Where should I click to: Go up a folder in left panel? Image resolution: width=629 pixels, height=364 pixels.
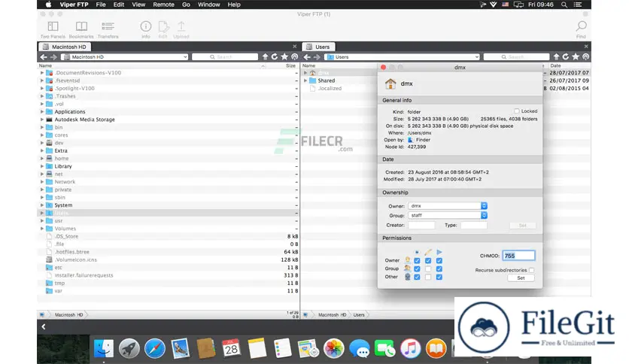(x=265, y=57)
